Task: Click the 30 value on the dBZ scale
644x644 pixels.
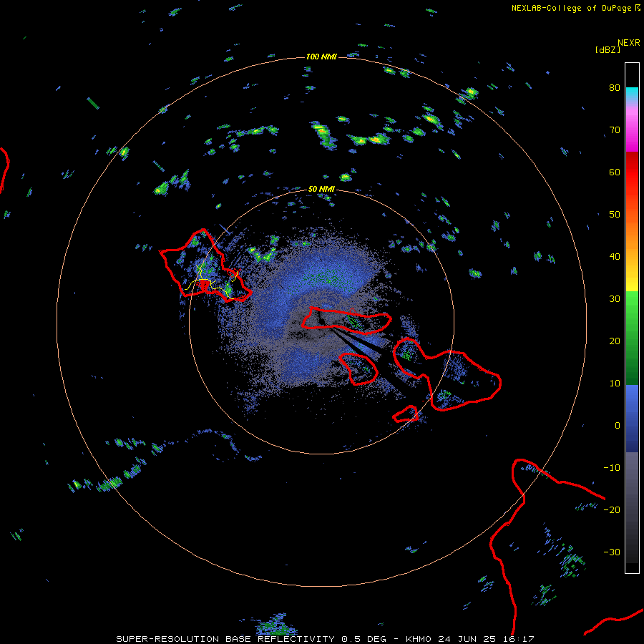Action: click(x=615, y=299)
